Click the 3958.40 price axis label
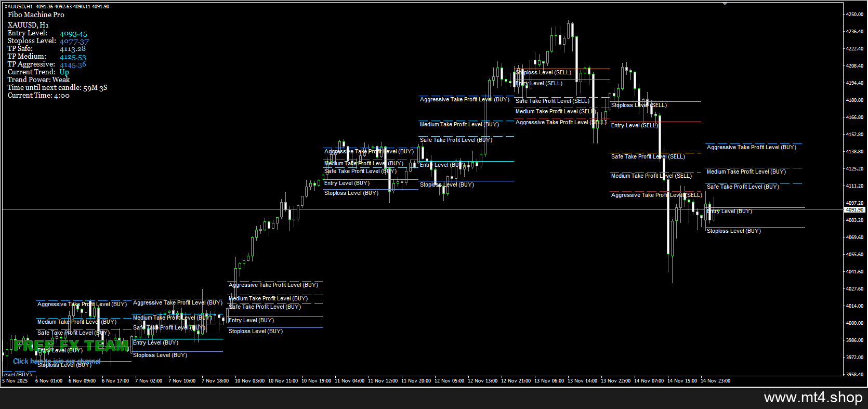The height and width of the screenshot is (409, 868). [x=854, y=375]
